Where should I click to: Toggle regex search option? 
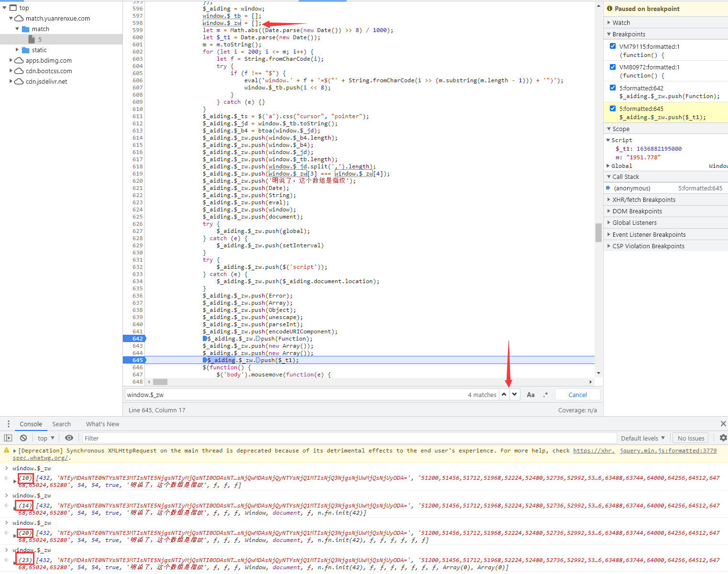(545, 395)
